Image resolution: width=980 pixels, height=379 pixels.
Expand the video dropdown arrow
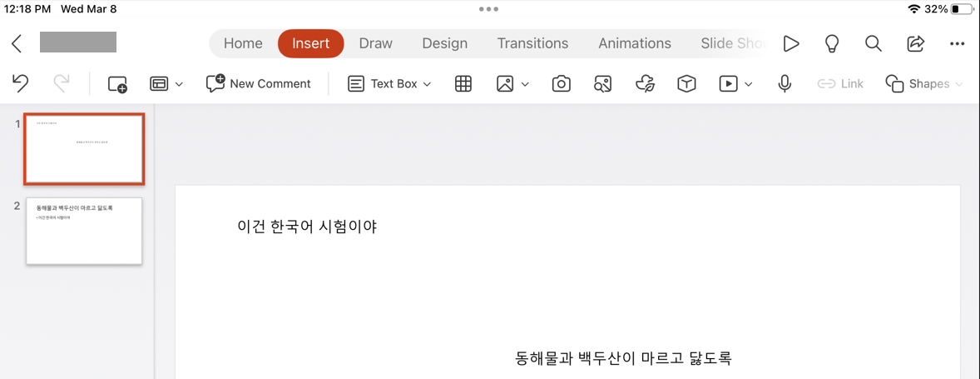coord(749,84)
